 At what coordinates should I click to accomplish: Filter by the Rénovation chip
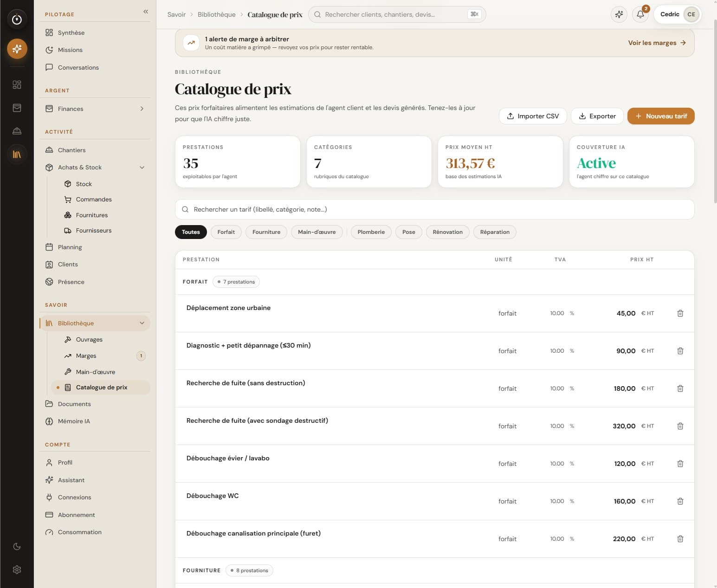click(448, 232)
